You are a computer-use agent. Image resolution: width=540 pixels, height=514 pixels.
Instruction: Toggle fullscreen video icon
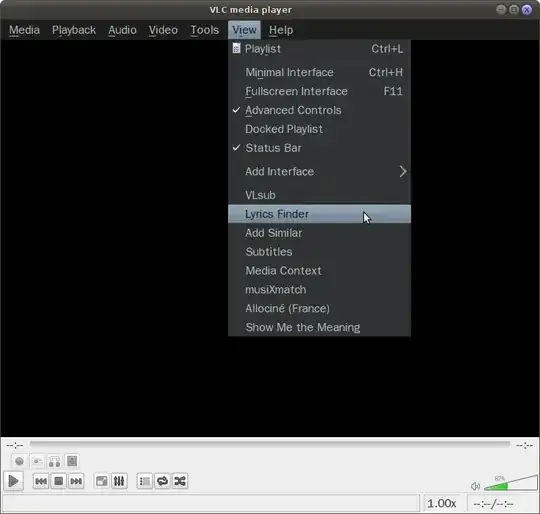click(102, 481)
